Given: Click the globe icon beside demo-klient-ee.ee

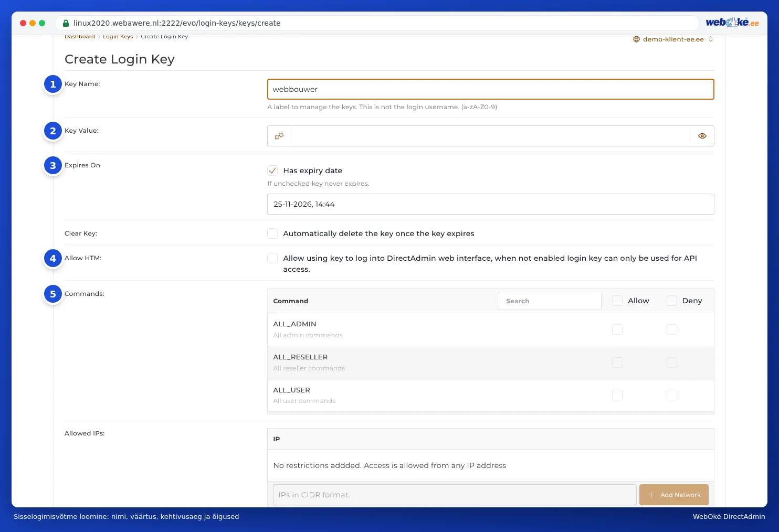Looking at the screenshot, I should coord(636,39).
